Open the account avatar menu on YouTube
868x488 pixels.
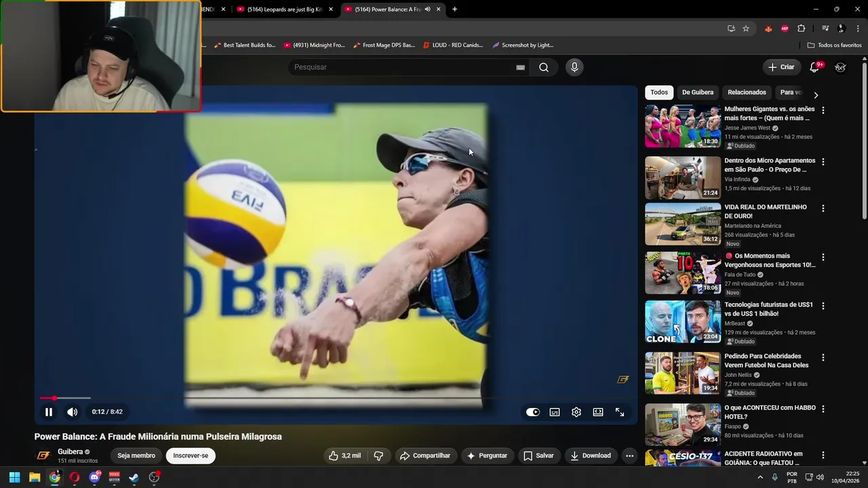(841, 67)
